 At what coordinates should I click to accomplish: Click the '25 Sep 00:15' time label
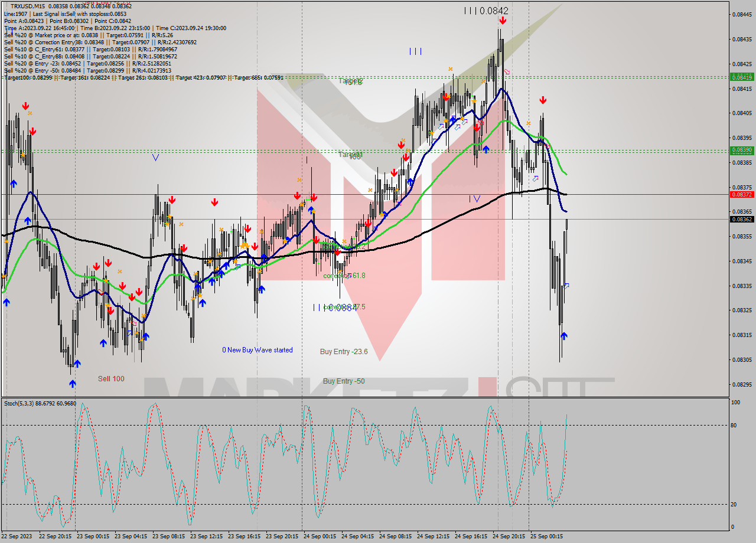[x=547, y=537]
